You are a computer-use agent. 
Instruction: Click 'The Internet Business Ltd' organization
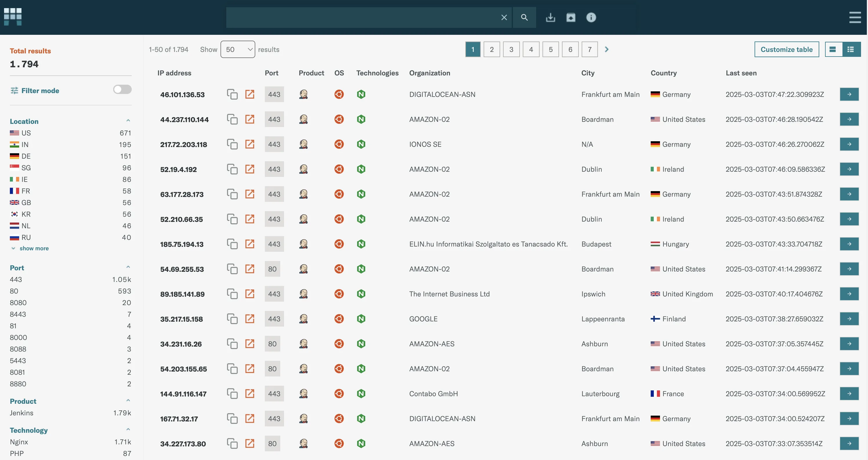pos(449,294)
